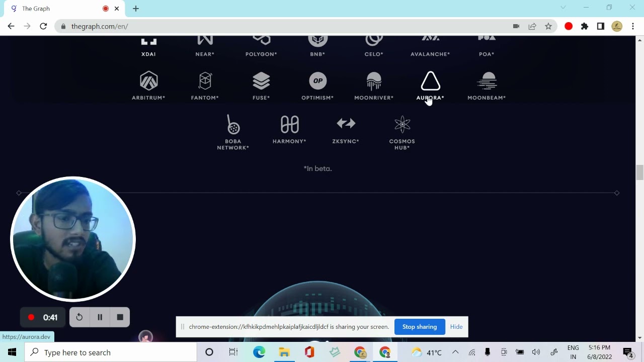This screenshot has height=362, width=644.
Task: Select the POLYGON network label
Action: [261, 54]
